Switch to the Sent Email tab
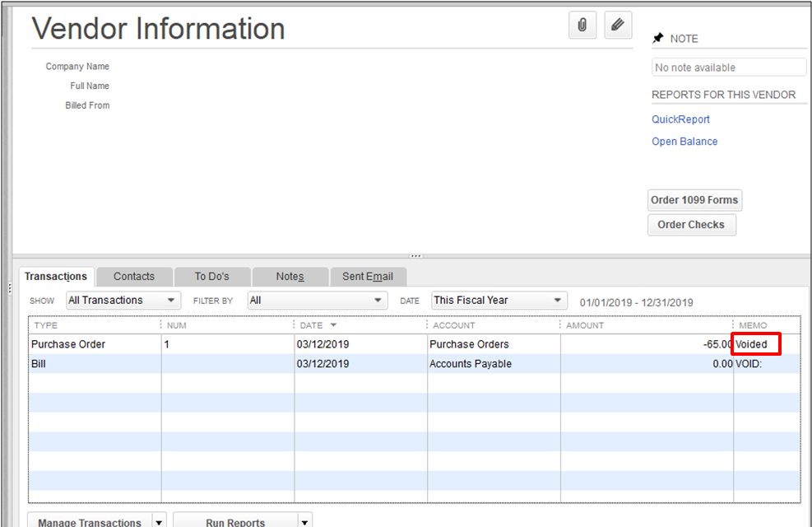This screenshot has width=812, height=527. tap(368, 276)
